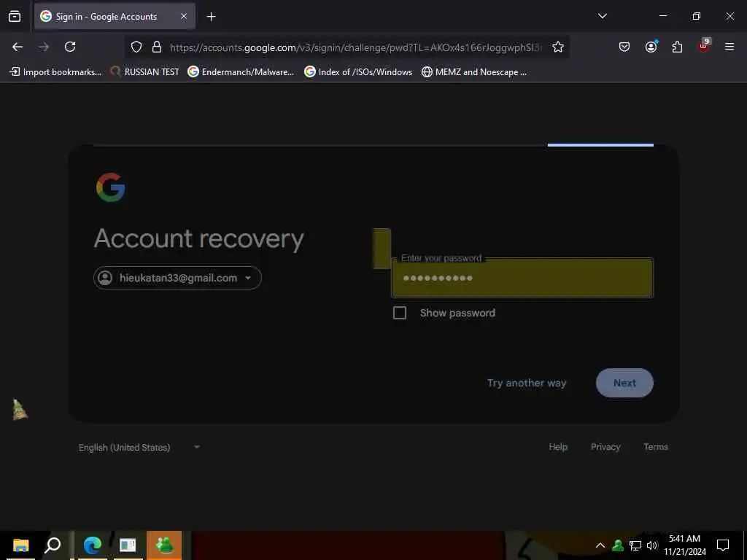Focus the address bar URL
This screenshot has width=747, height=560.
pos(355,47)
